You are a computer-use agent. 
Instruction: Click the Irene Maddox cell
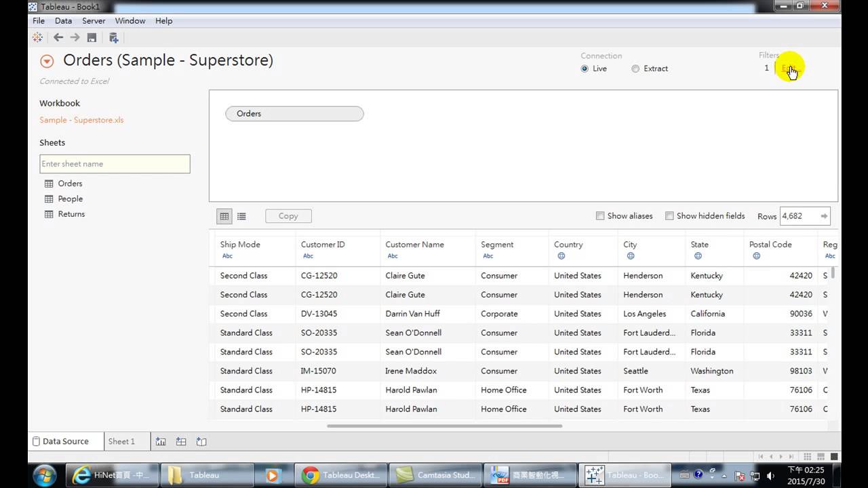pos(410,371)
